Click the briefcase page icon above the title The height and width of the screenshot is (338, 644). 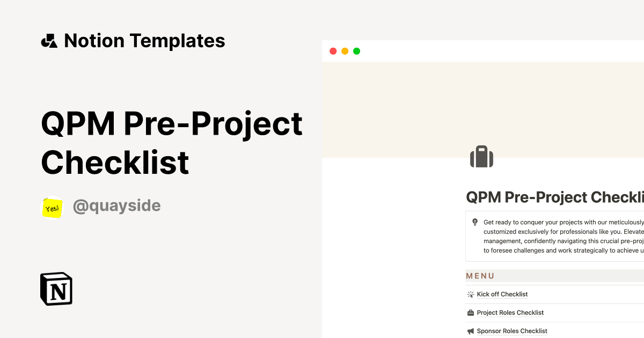(481, 157)
